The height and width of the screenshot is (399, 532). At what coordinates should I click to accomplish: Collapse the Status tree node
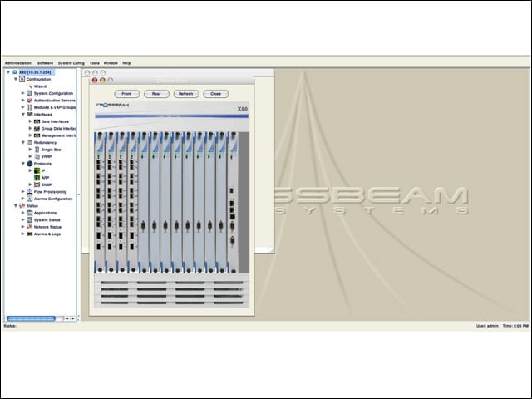[16, 205]
